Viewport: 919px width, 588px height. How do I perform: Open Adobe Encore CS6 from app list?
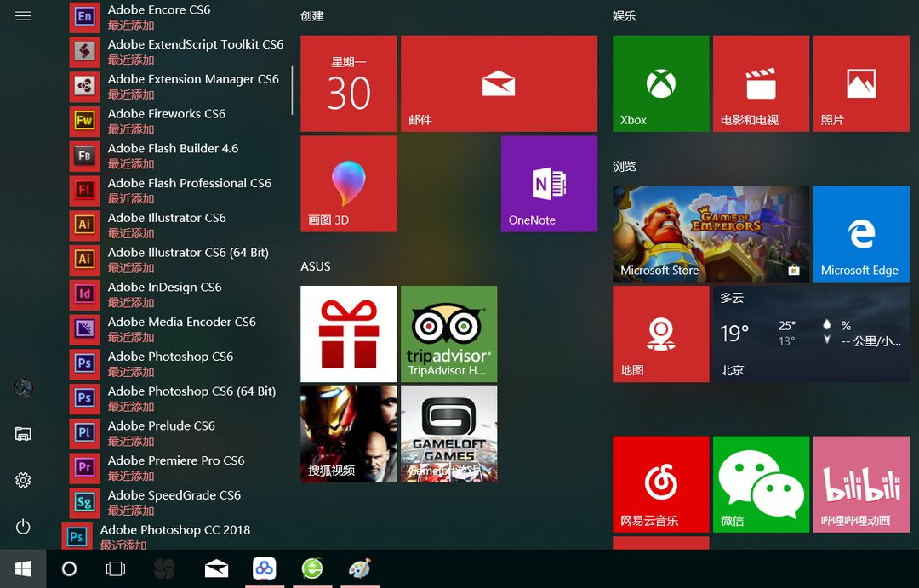click(176, 17)
